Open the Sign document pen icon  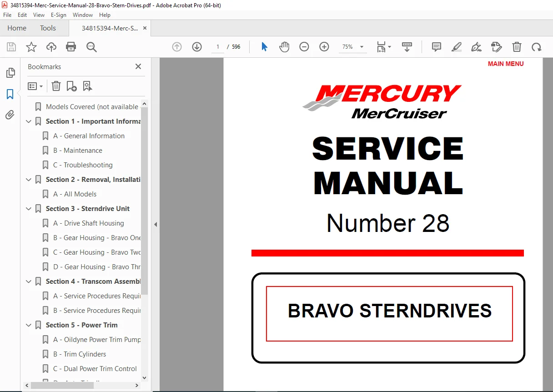tap(476, 47)
